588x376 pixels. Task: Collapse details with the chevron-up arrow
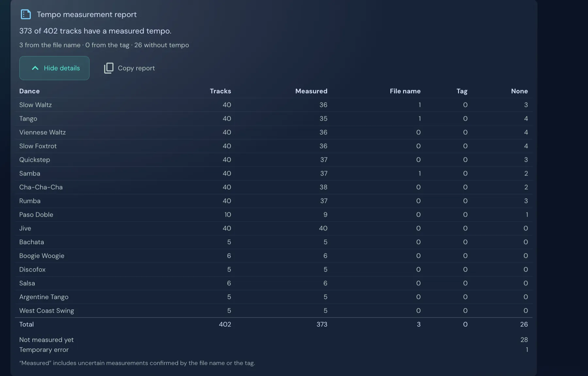35,68
